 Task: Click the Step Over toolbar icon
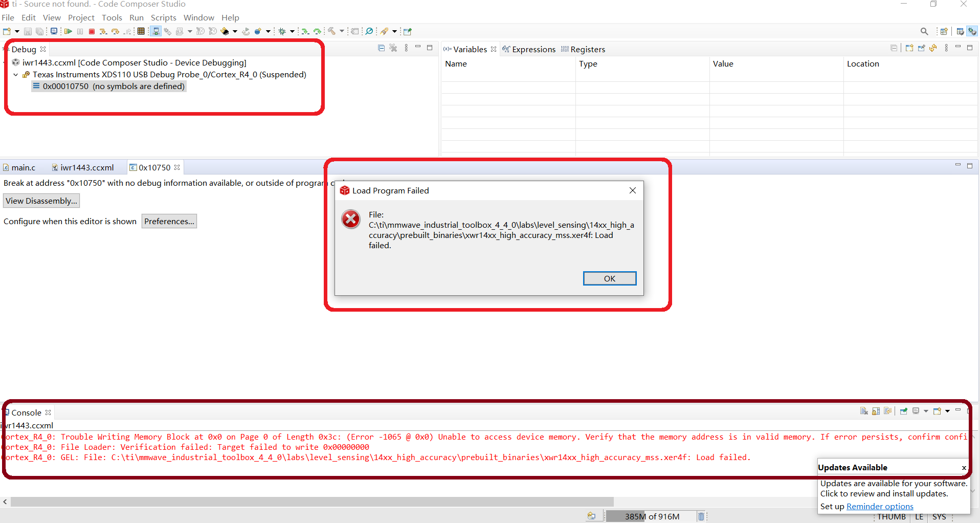(x=115, y=31)
